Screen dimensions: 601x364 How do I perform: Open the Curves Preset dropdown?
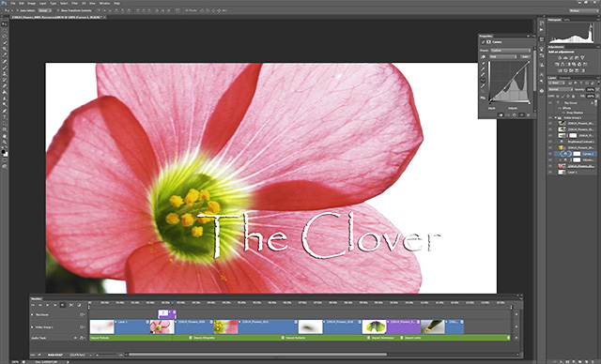point(511,51)
